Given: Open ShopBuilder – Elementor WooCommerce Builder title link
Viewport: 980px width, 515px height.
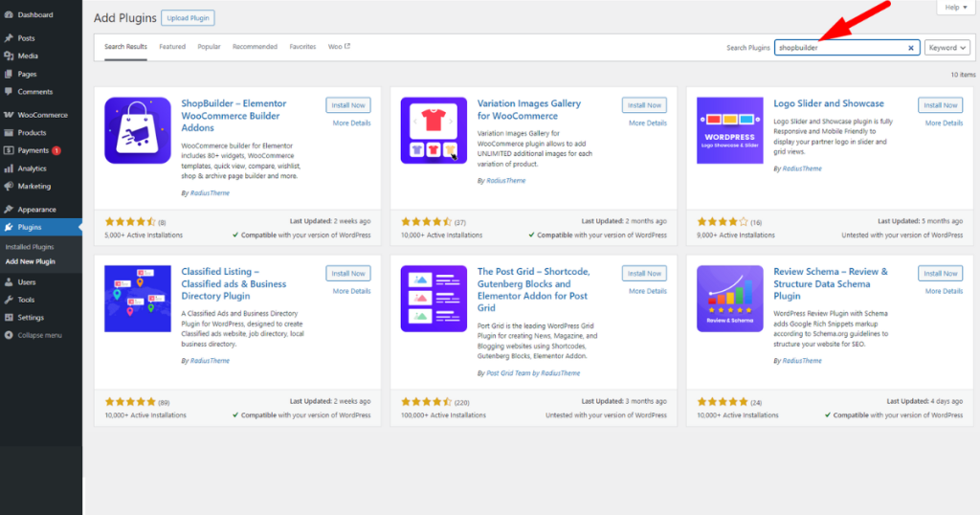Looking at the screenshot, I should pos(234,116).
